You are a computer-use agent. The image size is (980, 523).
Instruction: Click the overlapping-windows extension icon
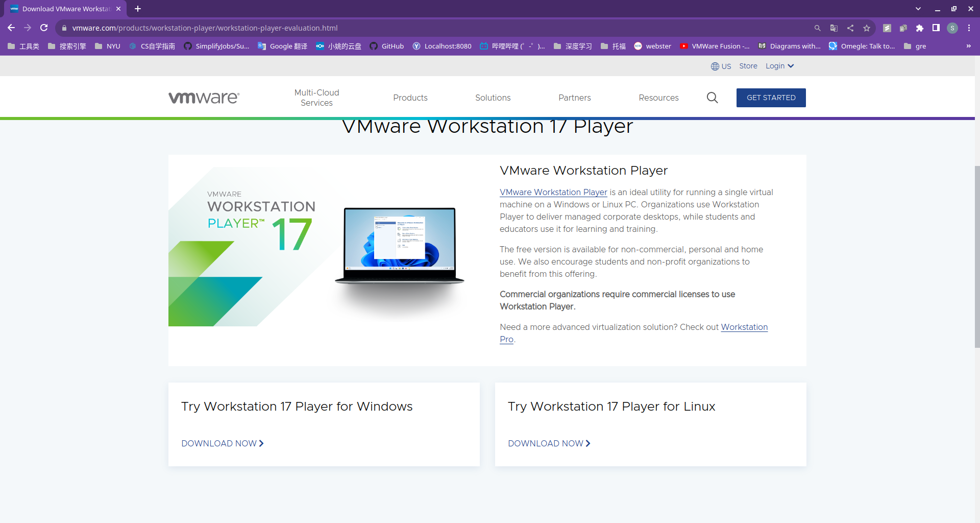pos(903,28)
